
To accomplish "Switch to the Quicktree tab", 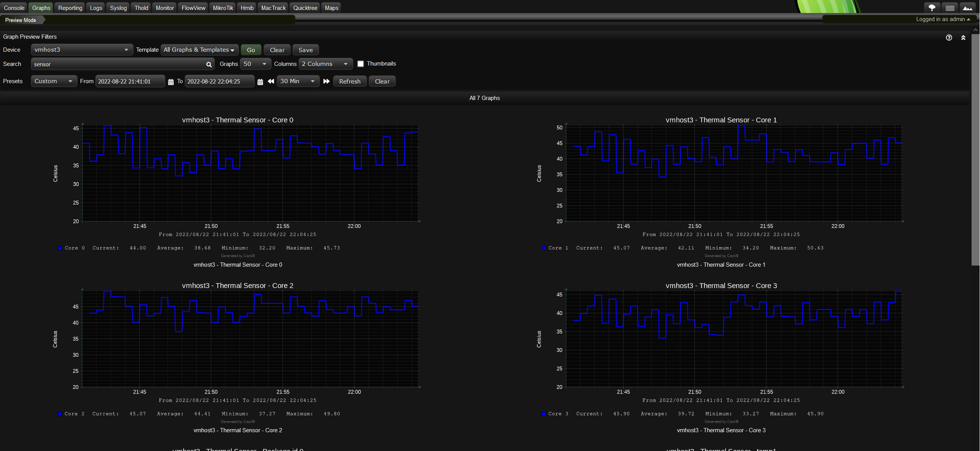I will click(x=305, y=8).
